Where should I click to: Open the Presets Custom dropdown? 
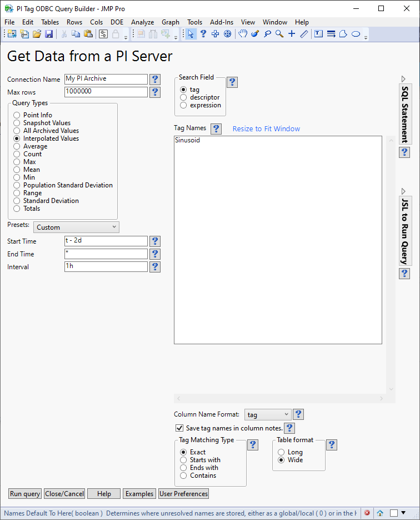click(76, 227)
